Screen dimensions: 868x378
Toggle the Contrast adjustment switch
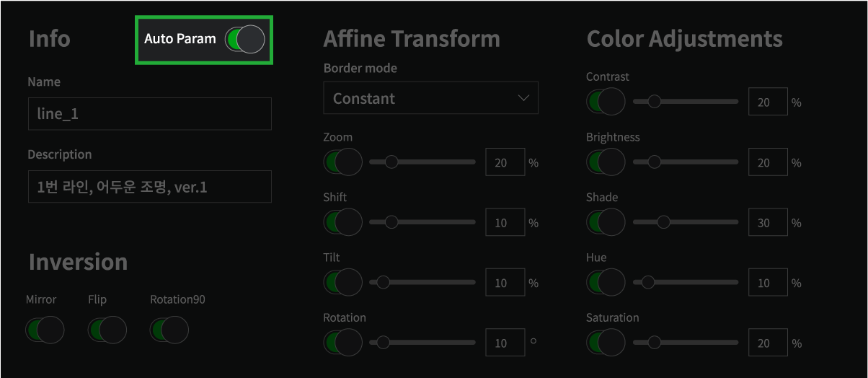click(x=606, y=102)
